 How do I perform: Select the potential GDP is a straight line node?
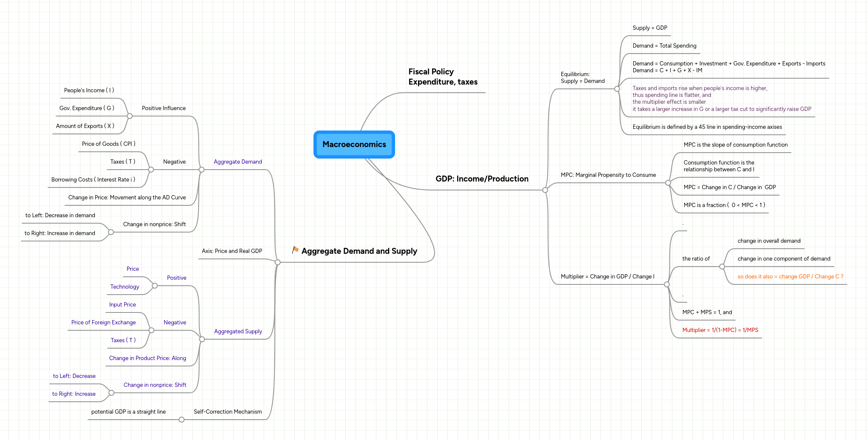[x=128, y=412]
